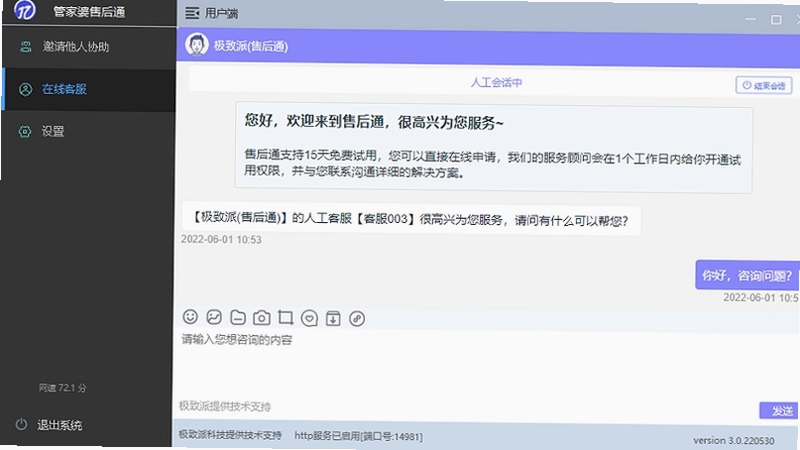
Task: Open 设置 in the sidebar
Action: pos(89,132)
